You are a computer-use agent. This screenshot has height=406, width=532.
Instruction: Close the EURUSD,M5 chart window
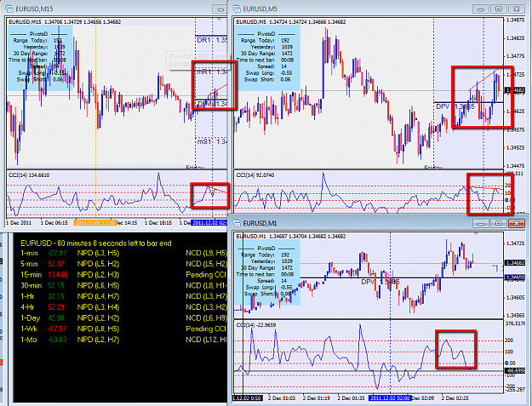point(517,9)
